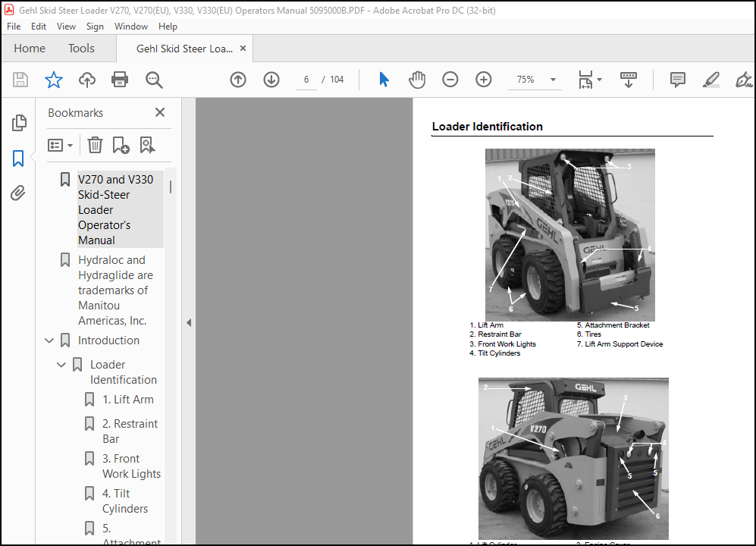Open the zoom level dropdown arrow
This screenshot has height=546, width=756.
553,80
